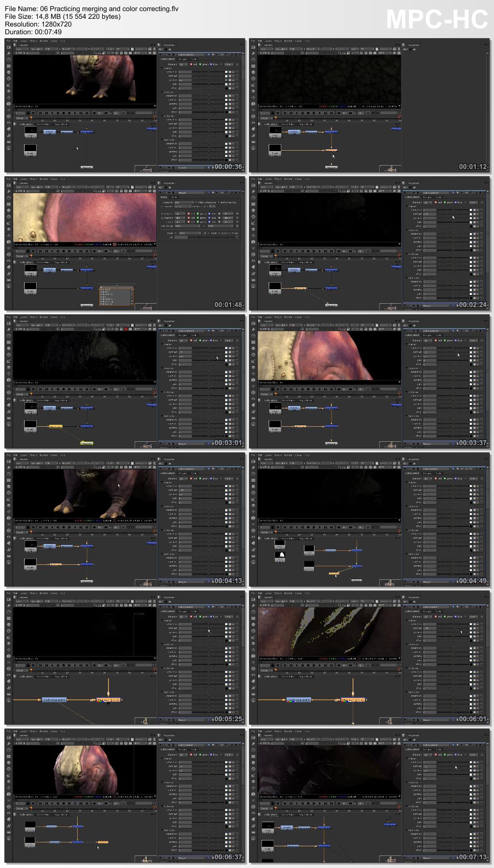This screenshot has height=868, width=494.
Task: Toggle blue channel checkbox in 00:00:36 frame
Action: tap(211, 64)
